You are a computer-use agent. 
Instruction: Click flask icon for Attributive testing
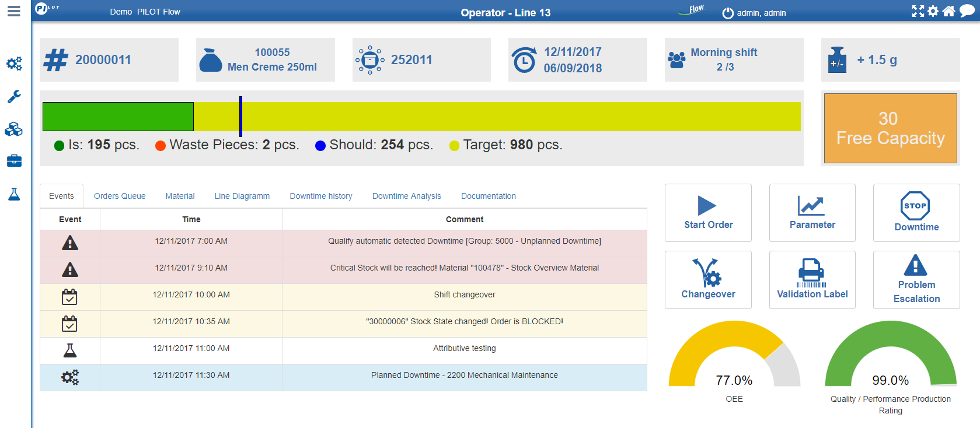(x=70, y=350)
